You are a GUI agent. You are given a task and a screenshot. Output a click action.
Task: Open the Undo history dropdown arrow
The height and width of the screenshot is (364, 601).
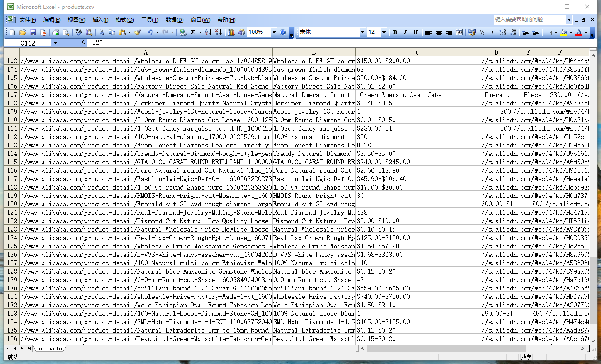157,32
